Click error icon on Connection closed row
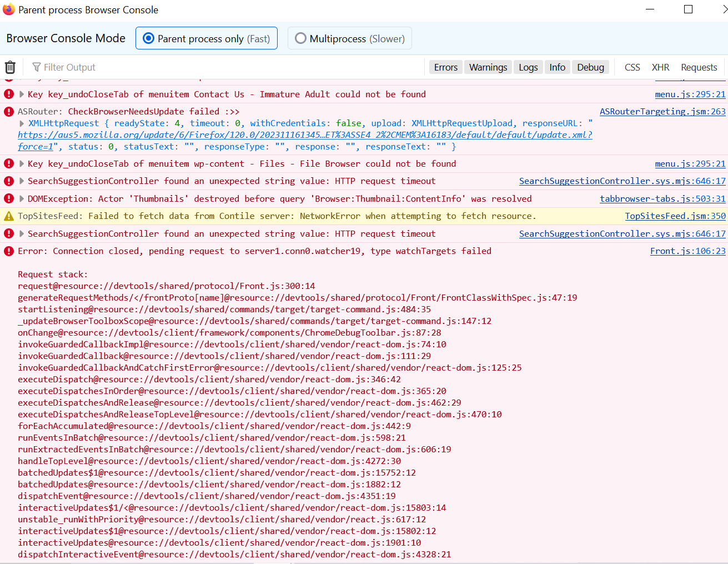 tap(9, 251)
